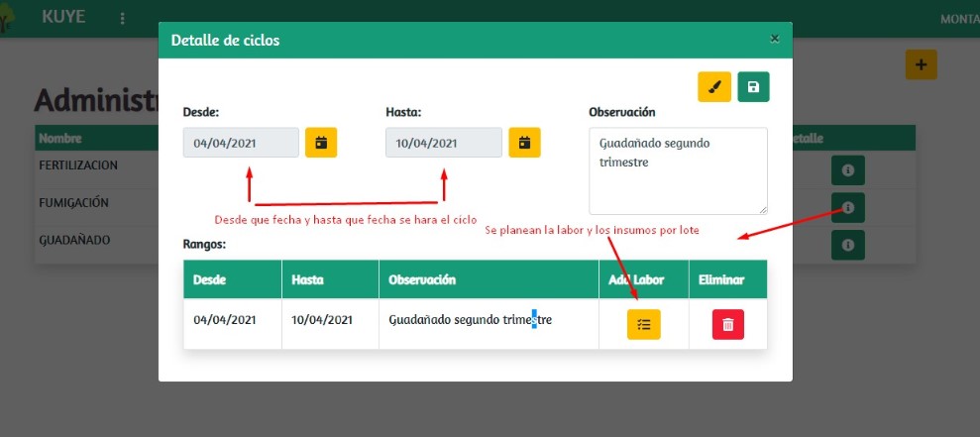Screen dimensions: 980x437
Task: Click the green save disk icon
Action: [x=753, y=87]
